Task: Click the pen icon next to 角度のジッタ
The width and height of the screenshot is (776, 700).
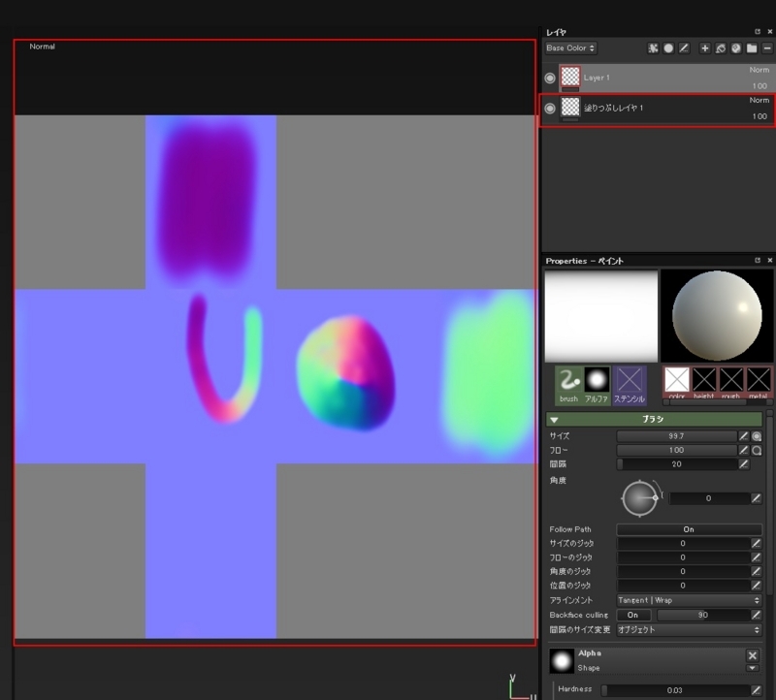Action: point(757,571)
